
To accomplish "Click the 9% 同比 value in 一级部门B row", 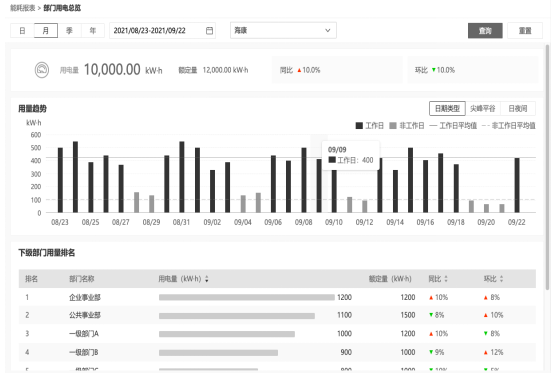I will tap(439, 352).
